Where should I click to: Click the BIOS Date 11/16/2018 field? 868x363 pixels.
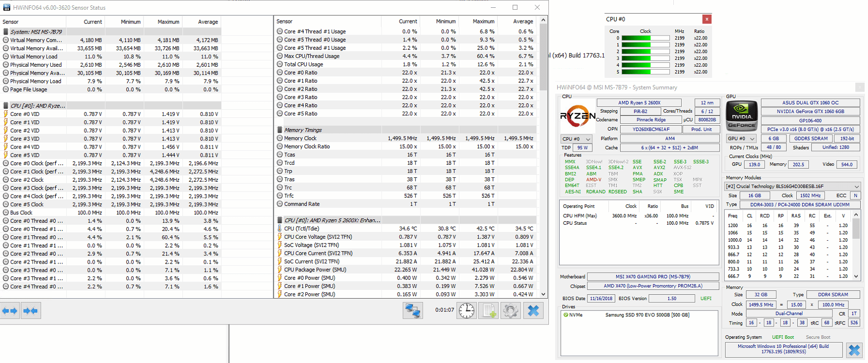coord(601,299)
